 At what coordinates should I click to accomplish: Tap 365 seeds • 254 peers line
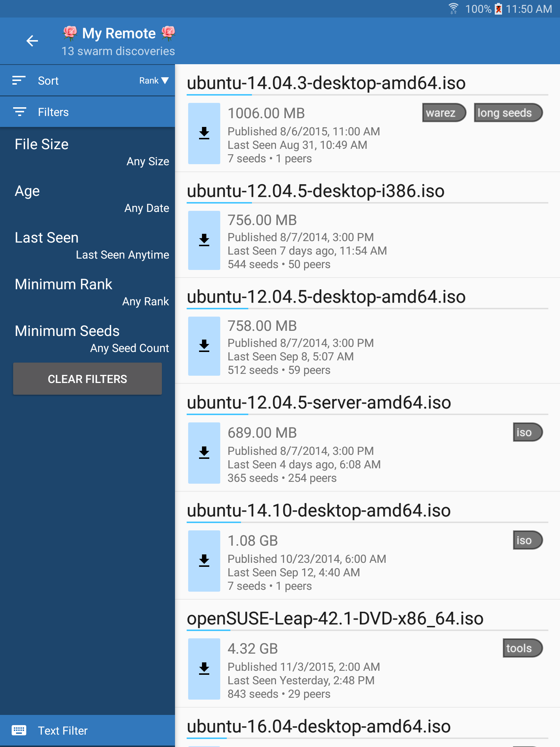(x=282, y=478)
